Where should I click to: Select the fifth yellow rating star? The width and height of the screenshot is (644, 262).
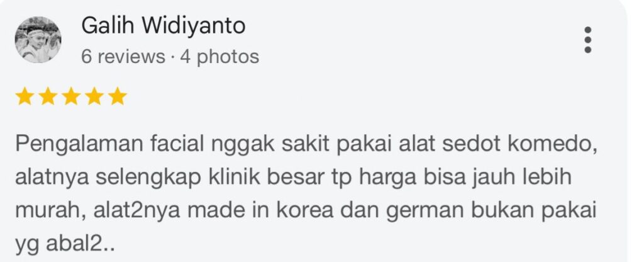[118, 96]
